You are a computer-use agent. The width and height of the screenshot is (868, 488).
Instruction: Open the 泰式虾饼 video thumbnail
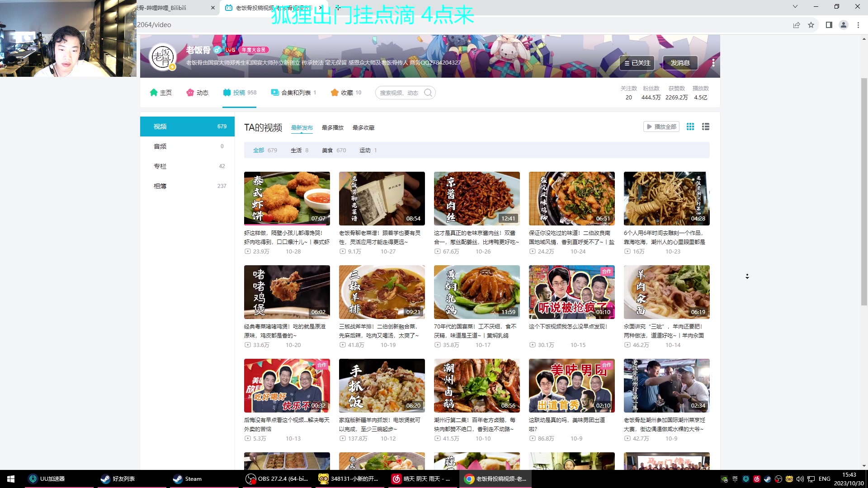click(287, 198)
